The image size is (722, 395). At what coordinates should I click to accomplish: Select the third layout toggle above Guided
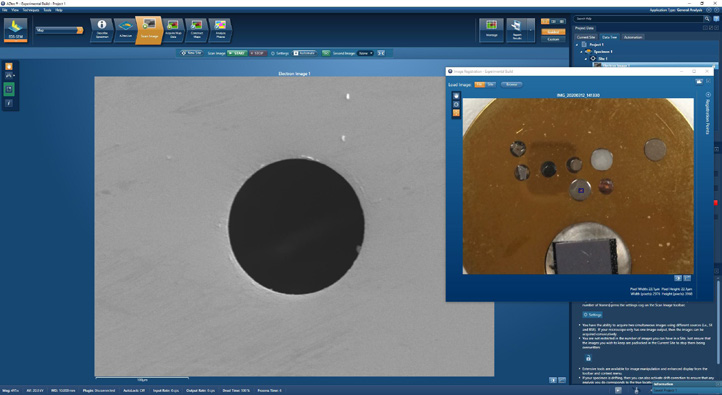click(561, 22)
